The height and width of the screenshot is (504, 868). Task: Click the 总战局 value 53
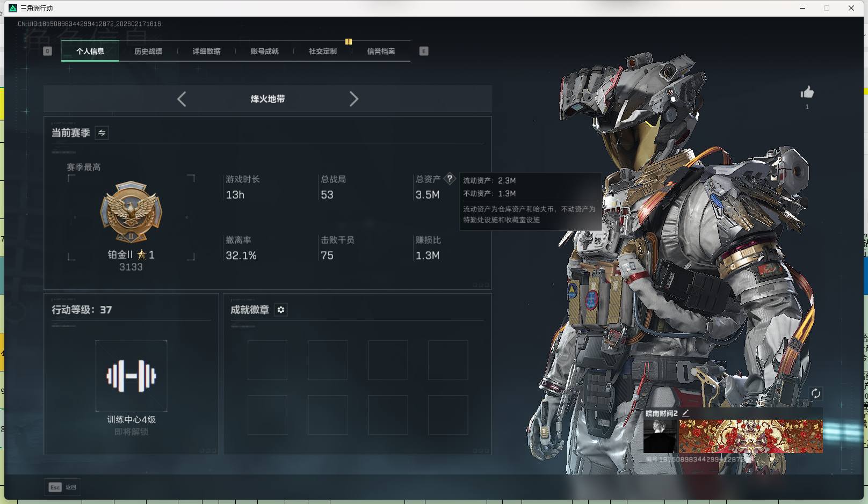[x=327, y=195]
